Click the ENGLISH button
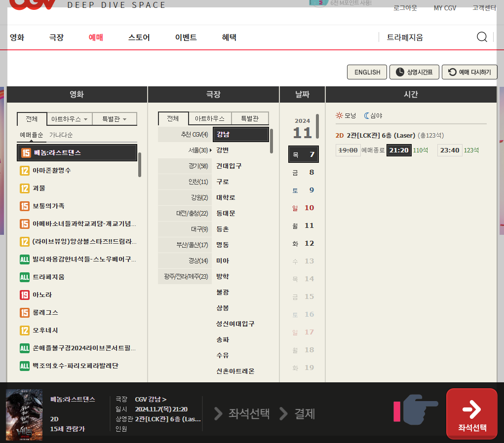The width and height of the screenshot is (504, 443). [367, 72]
